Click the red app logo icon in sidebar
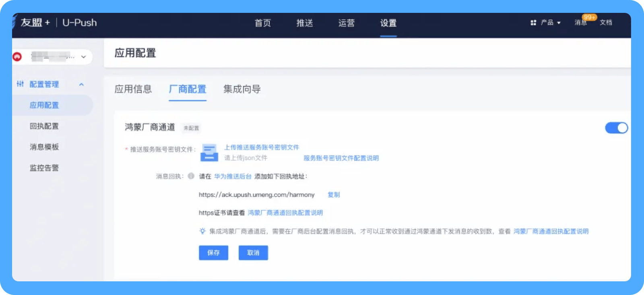 (17, 57)
